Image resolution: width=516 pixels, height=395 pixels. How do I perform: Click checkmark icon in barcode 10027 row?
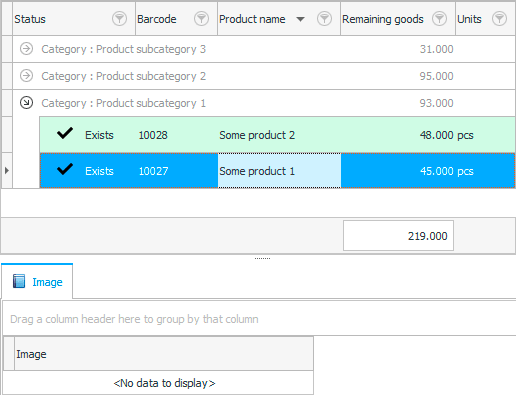coord(65,169)
